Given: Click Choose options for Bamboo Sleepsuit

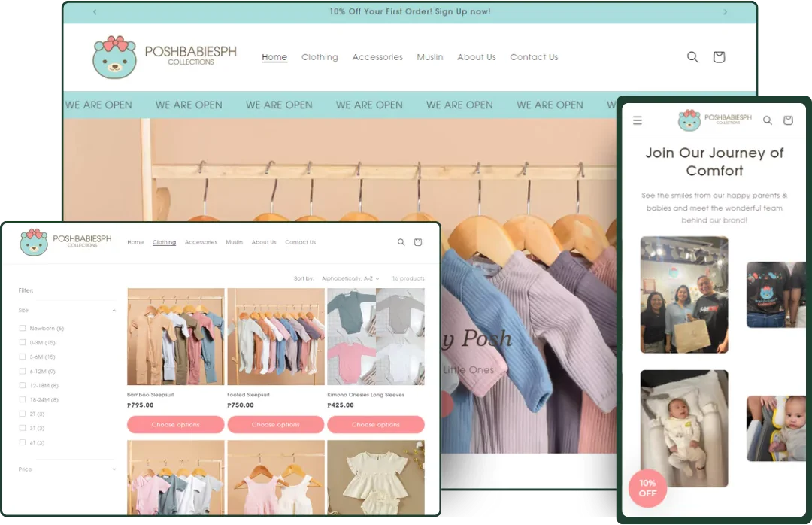Looking at the screenshot, I should (175, 424).
